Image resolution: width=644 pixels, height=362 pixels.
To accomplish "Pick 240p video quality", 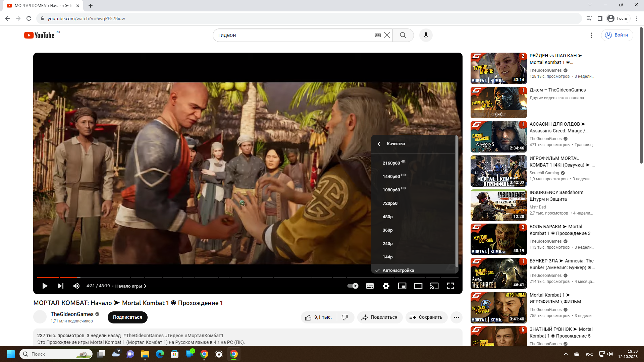I will coord(413,243).
